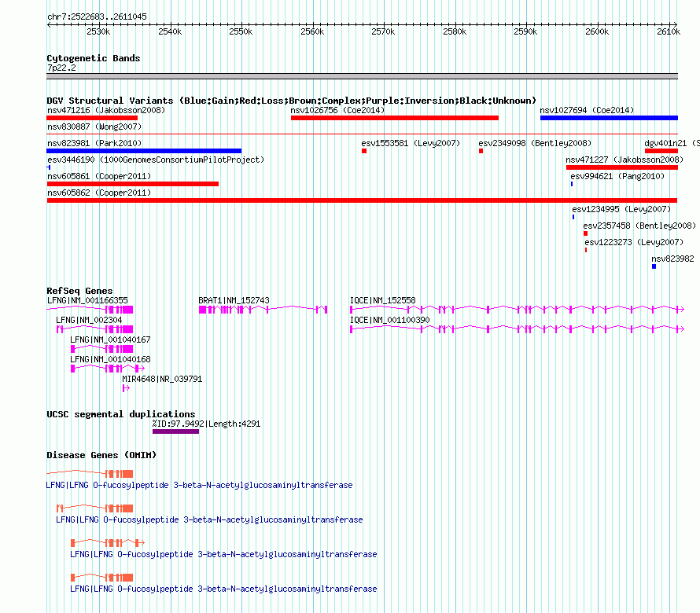Screen dimensions: 700x613
Task: Click the 2600k ruler tick label
Action: click(597, 31)
